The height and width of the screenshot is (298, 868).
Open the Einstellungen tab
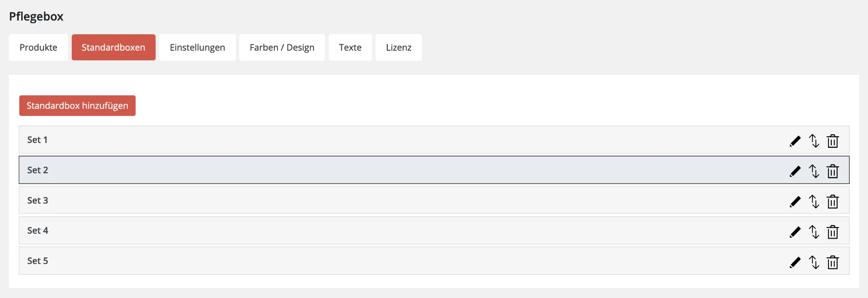(197, 47)
